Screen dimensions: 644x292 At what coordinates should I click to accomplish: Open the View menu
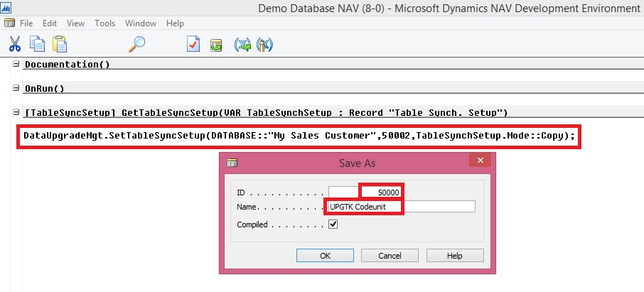point(76,23)
